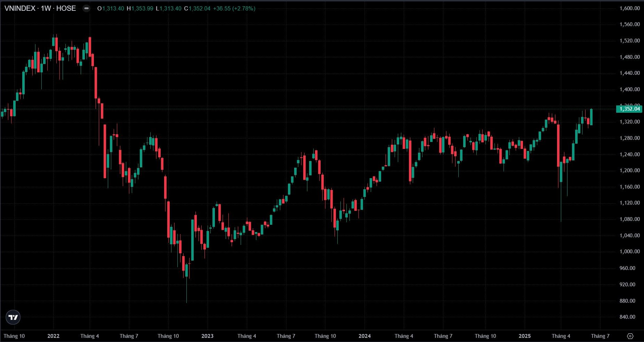Click the 1,560.00 price axis label

(x=630, y=24)
